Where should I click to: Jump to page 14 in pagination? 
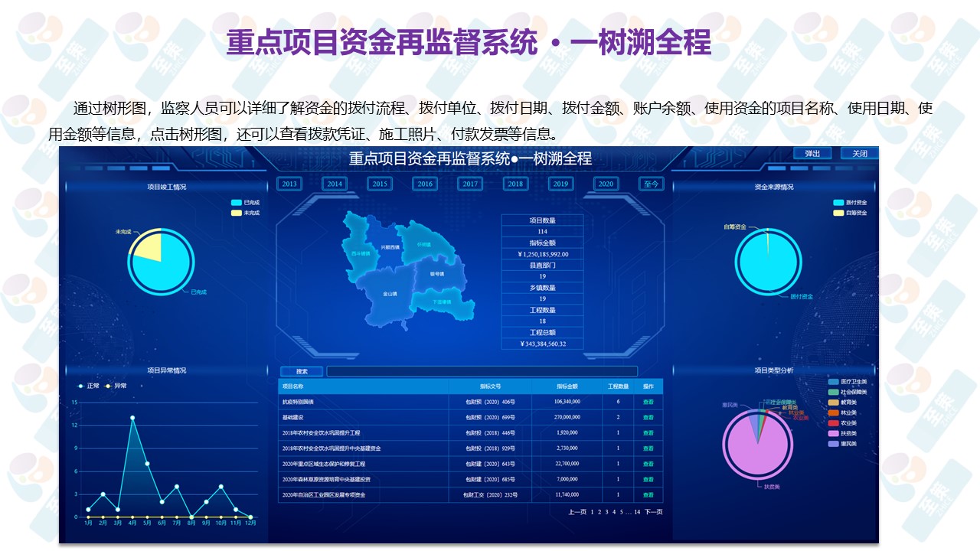point(636,511)
